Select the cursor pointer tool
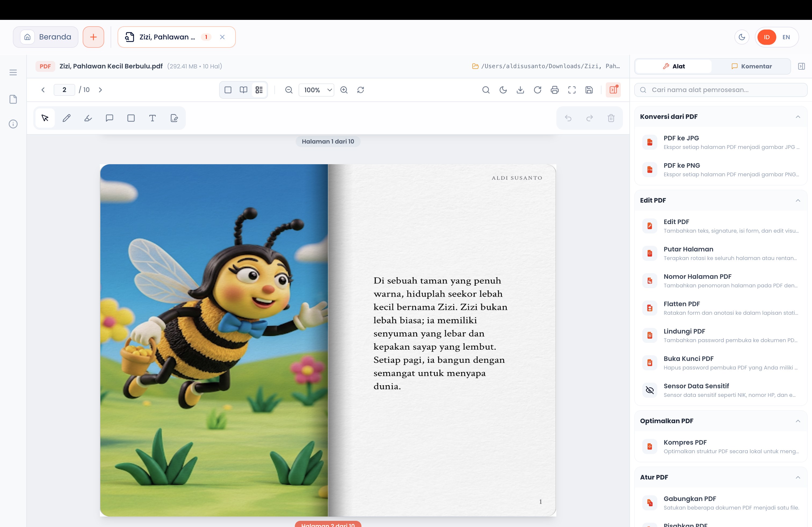Image resolution: width=812 pixels, height=527 pixels. pos(45,118)
